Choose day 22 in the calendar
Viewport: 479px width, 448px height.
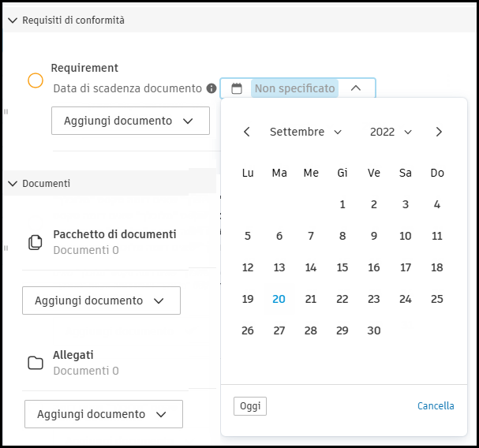click(x=342, y=299)
